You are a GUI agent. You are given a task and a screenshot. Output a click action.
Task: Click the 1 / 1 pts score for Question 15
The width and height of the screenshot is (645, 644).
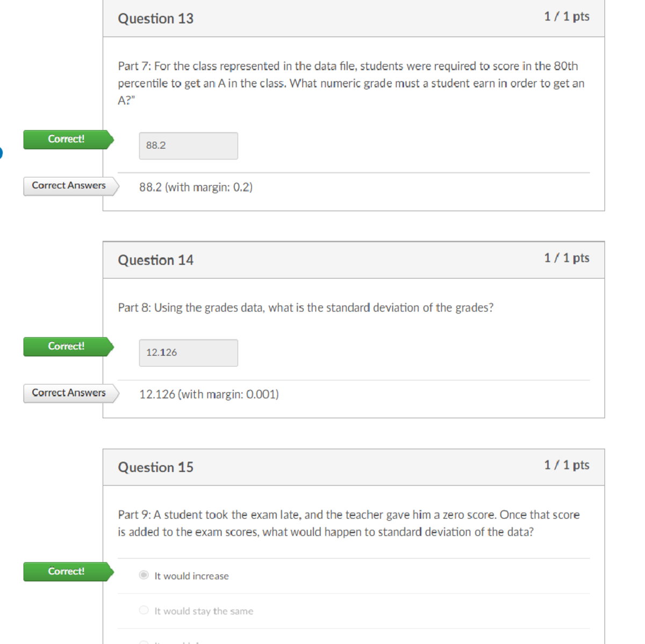point(567,465)
